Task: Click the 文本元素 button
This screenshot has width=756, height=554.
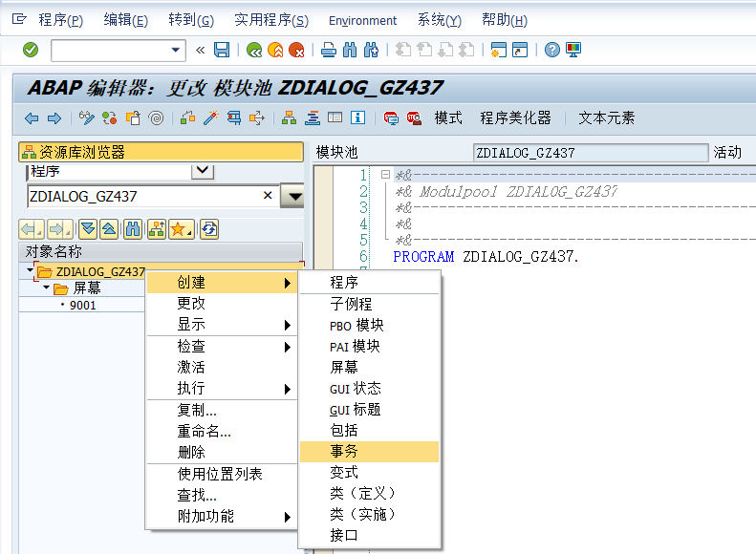Action: coord(606,118)
